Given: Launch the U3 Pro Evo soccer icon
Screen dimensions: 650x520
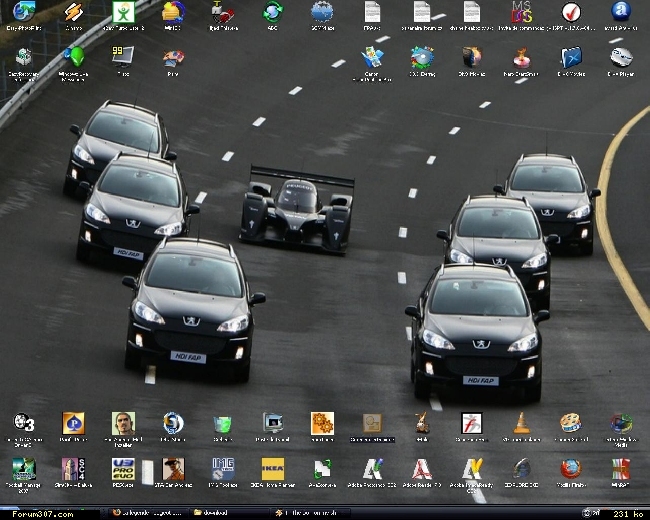Looking at the screenshot, I should (x=124, y=469).
